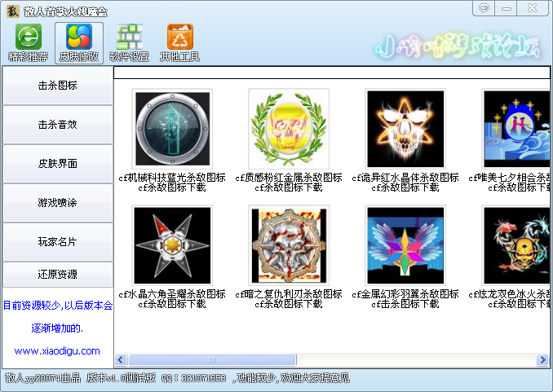Click the cf暗之复仇利刃杀敌图标 caption

(289, 294)
